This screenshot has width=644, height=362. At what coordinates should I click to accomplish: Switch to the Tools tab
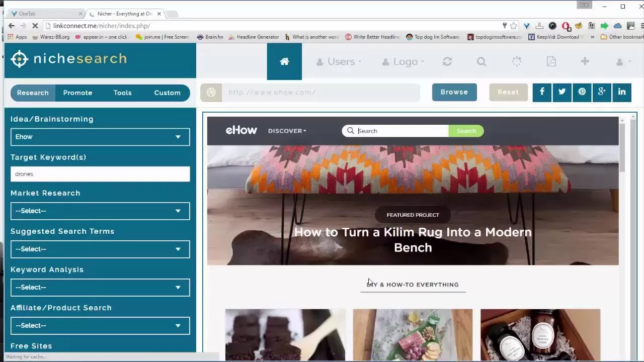[122, 93]
